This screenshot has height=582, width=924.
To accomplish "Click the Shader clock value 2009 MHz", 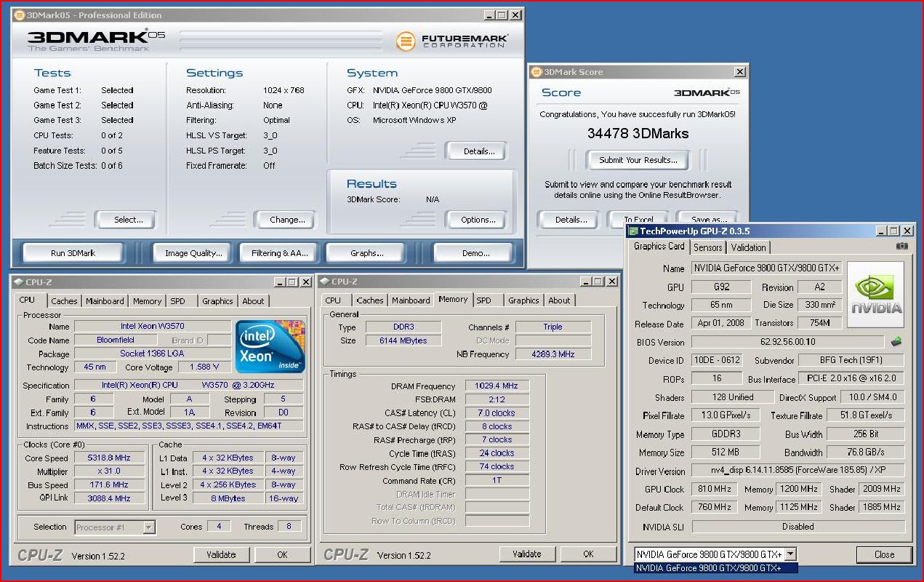I will tap(882, 489).
